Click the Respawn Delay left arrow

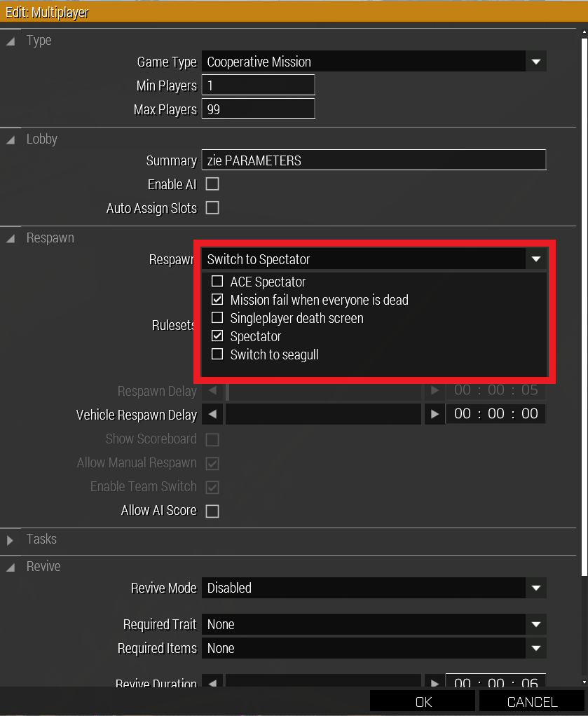point(212,390)
